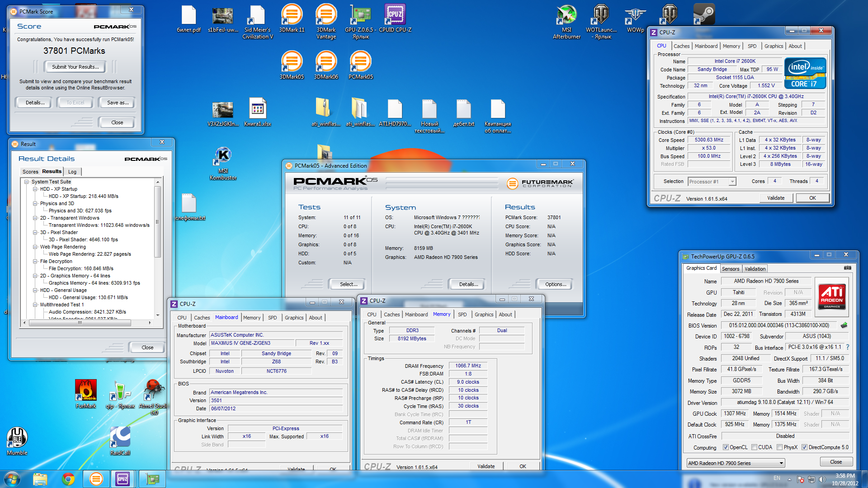Collapse the File Decryption tree node
The width and height of the screenshot is (868, 488).
click(x=35, y=262)
